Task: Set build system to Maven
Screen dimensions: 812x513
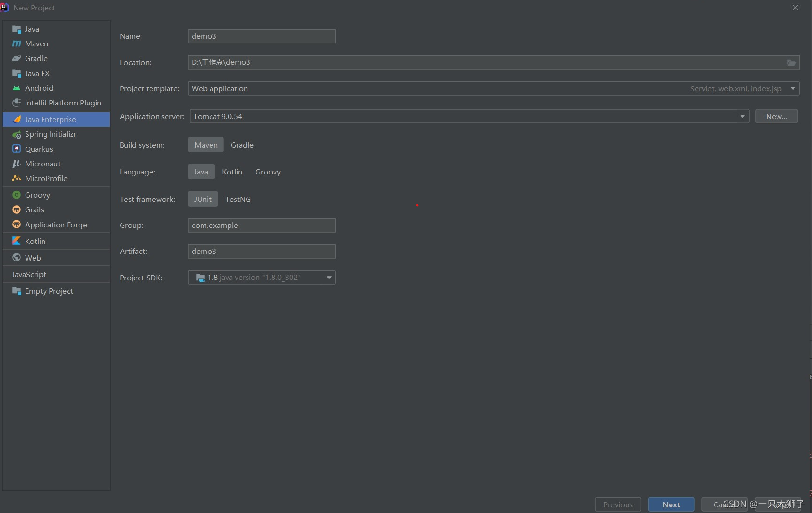Action: [206, 145]
